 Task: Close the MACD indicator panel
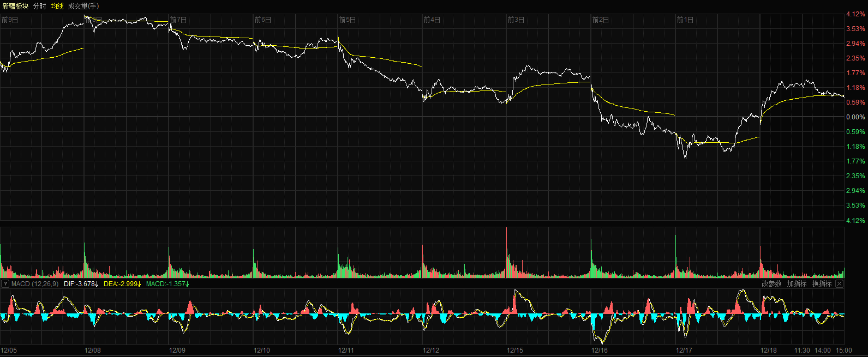pos(839,284)
